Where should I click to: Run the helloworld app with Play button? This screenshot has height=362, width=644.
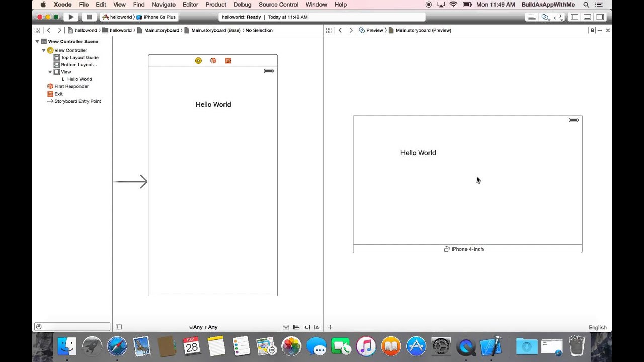click(71, 17)
